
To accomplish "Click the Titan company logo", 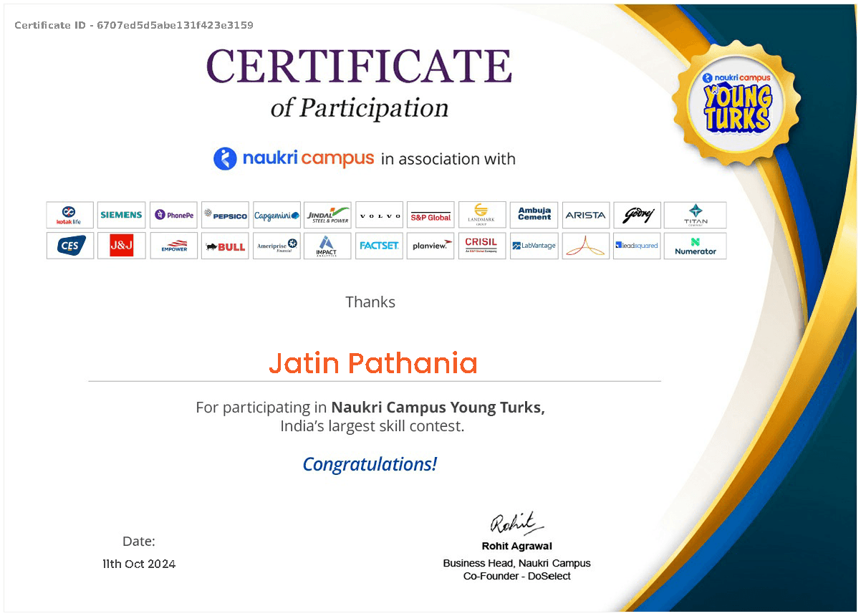I will click(x=695, y=215).
